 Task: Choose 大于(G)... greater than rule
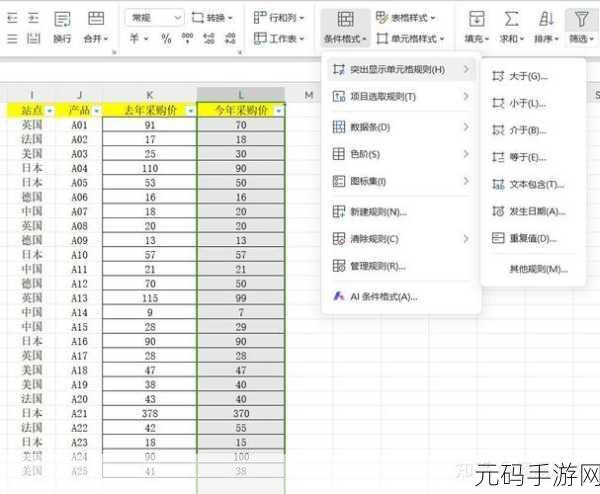coord(533,76)
